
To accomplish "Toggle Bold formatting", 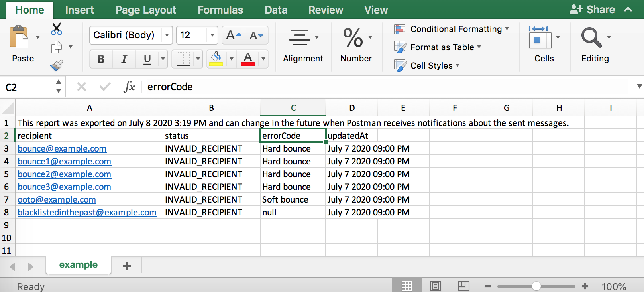I will tap(101, 59).
